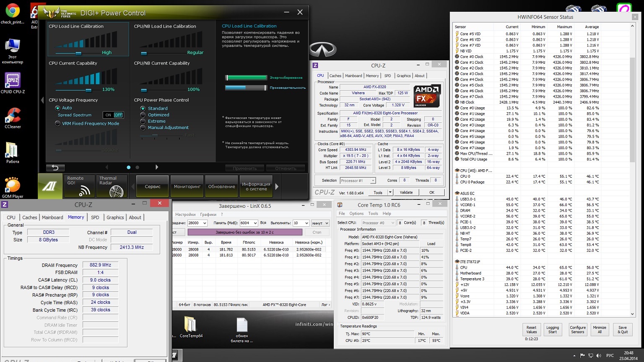
Task: Click Action Center flag in system tray
Action: (582, 356)
